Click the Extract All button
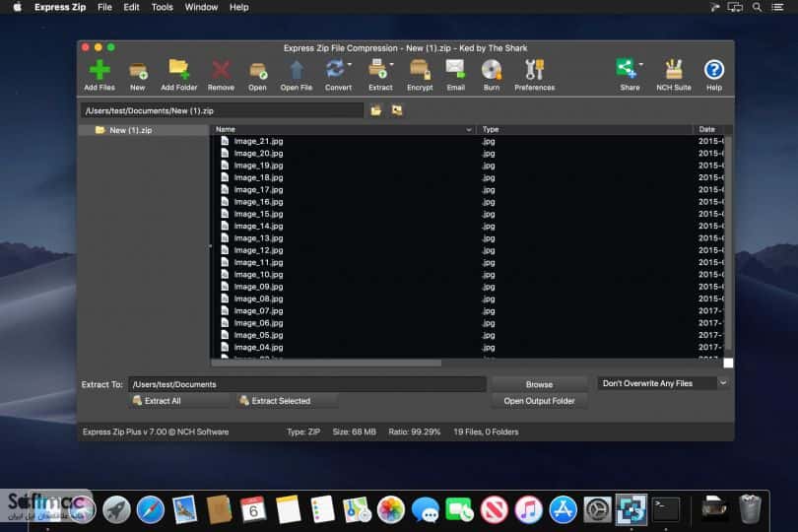This screenshot has width=798, height=532. pos(178,401)
